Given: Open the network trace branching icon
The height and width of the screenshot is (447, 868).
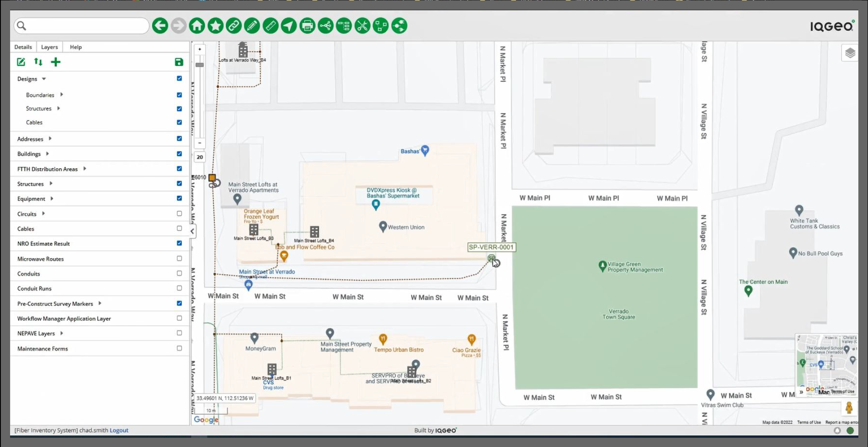Looking at the screenshot, I should tap(326, 26).
